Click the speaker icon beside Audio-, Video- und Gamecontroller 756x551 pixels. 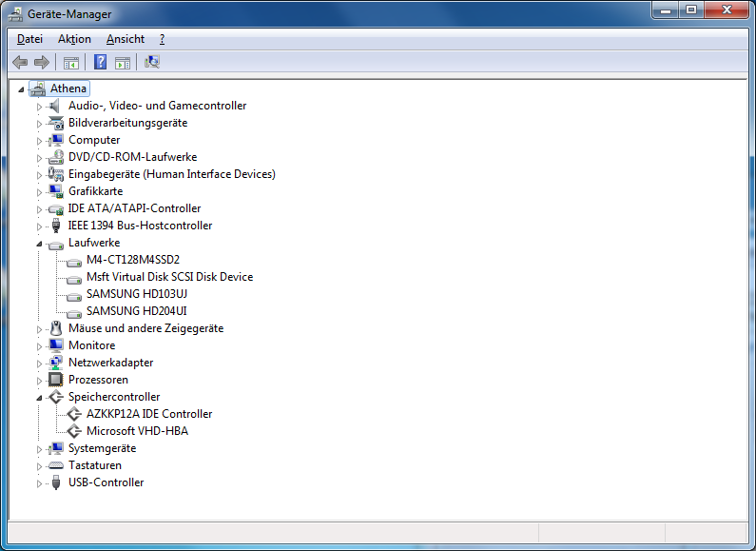56,106
